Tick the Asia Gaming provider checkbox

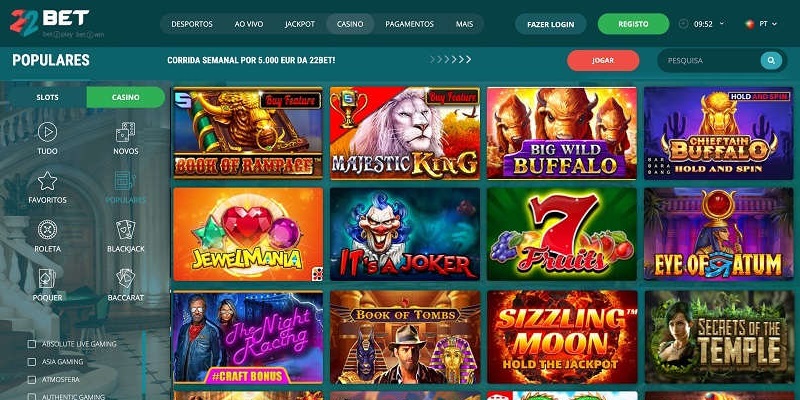pos(32,362)
